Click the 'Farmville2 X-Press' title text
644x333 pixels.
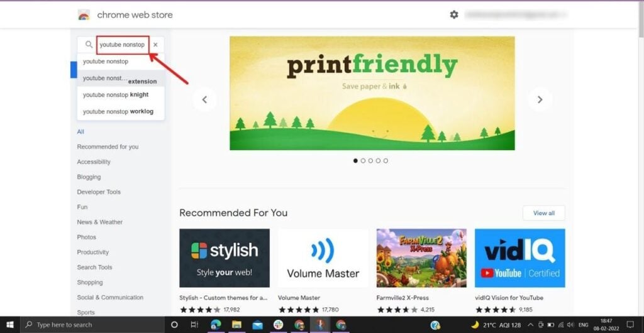click(402, 298)
